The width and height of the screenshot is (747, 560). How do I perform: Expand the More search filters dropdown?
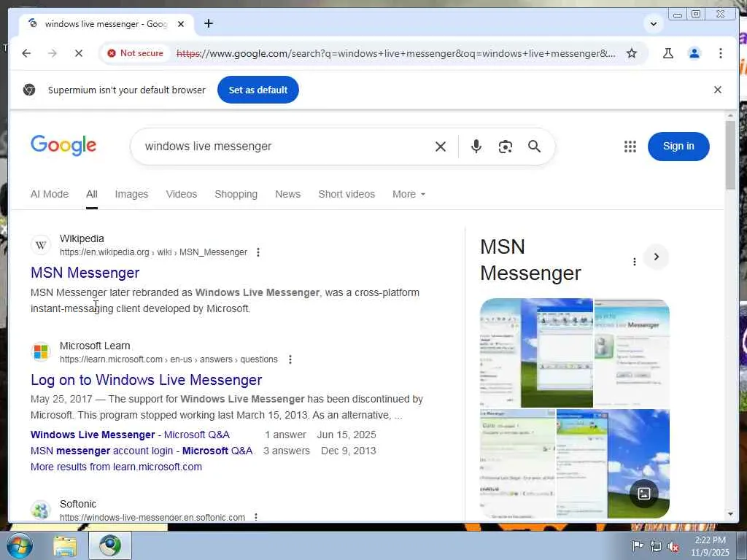click(x=409, y=194)
